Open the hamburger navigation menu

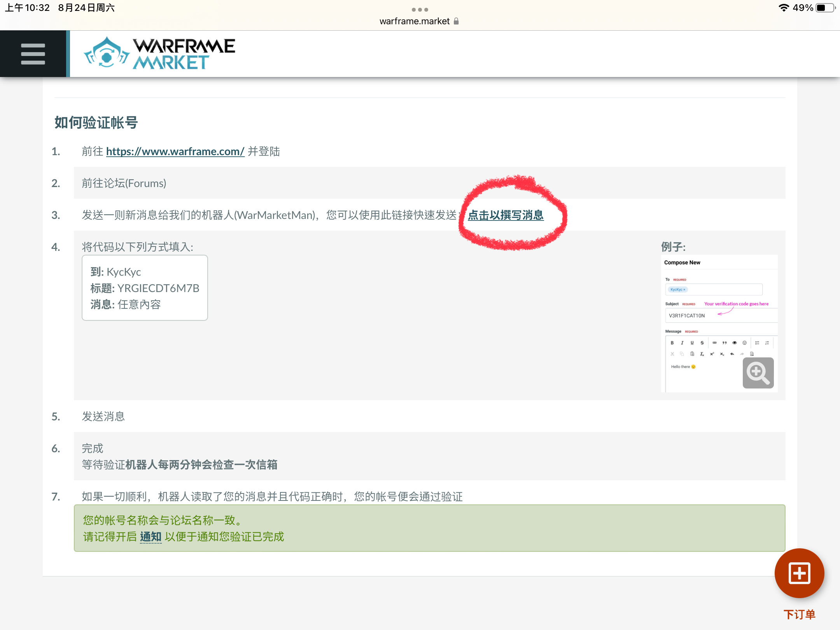(33, 54)
